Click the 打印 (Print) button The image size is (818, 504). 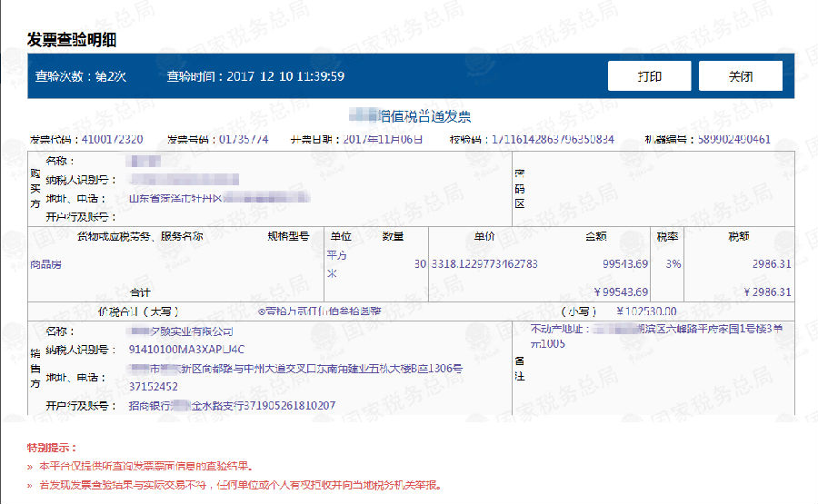click(649, 76)
